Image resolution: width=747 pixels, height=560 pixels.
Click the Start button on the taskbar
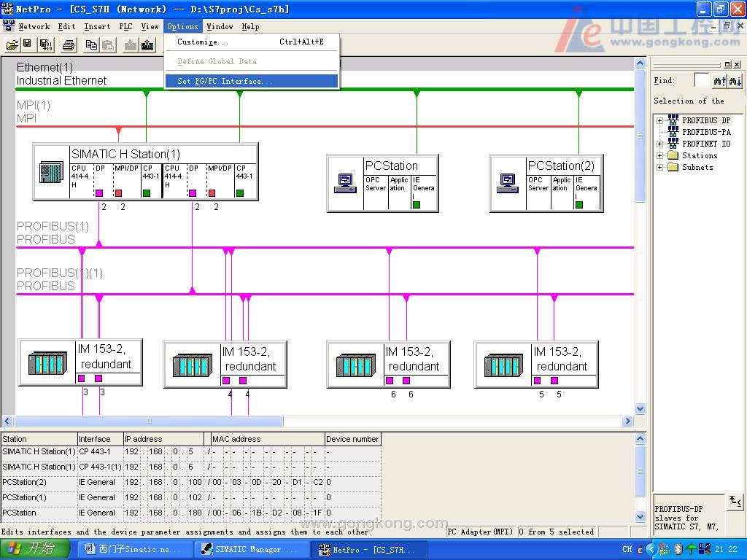[34, 550]
